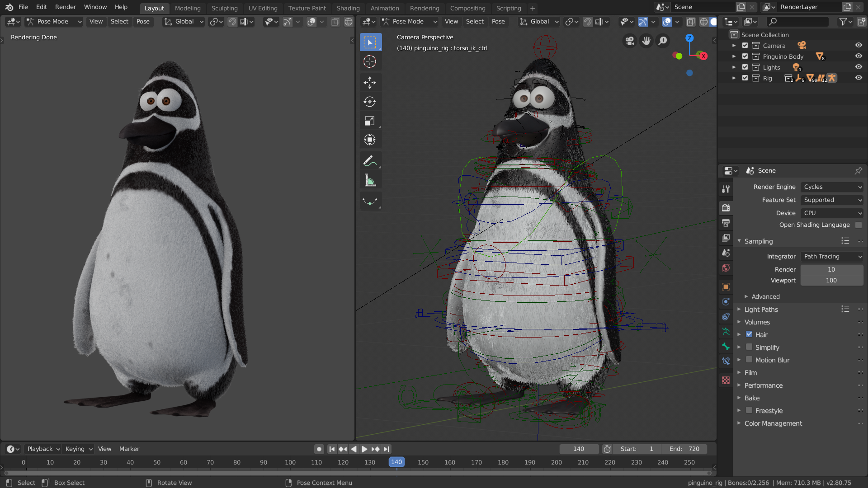This screenshot has height=488, width=868.
Task: Expand the Pinguino Body collection
Action: [x=734, y=56]
